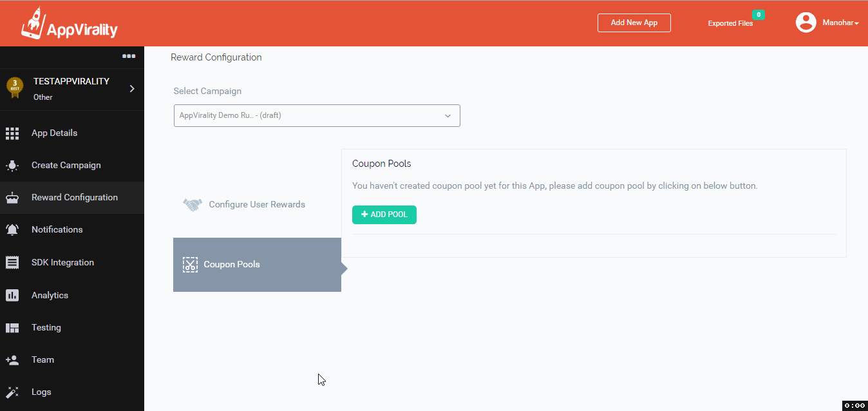Click the Notifications bell icon
This screenshot has width=868, height=411.
tap(12, 230)
